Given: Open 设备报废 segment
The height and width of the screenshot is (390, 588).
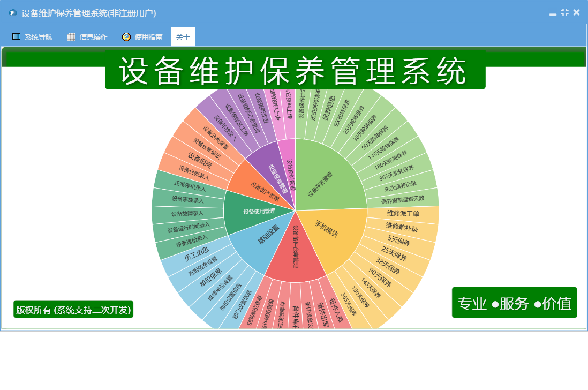Looking at the screenshot, I should click(x=200, y=160).
